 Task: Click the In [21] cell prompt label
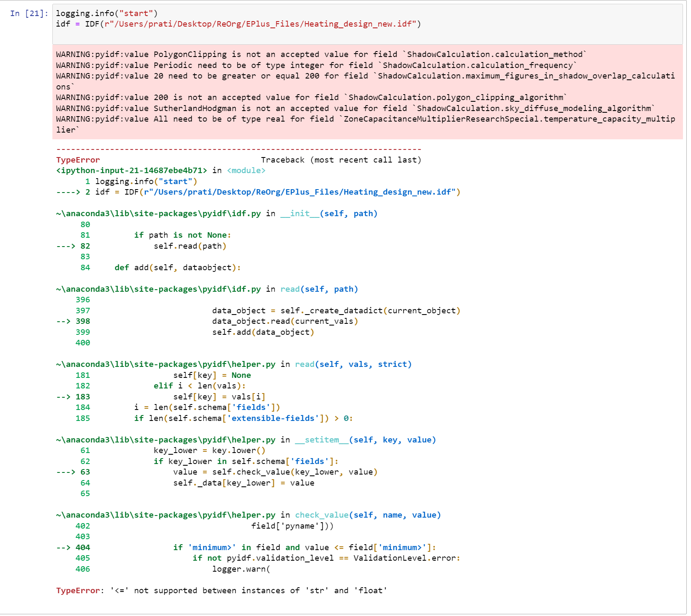coord(29,14)
